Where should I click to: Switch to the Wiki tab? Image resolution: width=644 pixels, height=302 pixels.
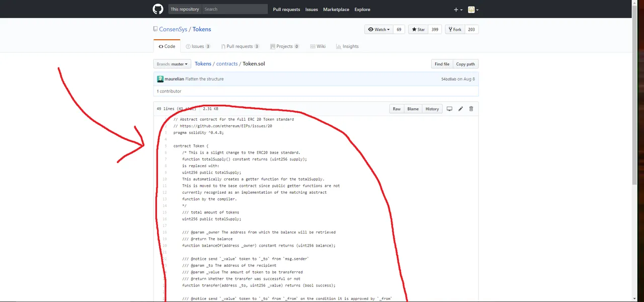[x=317, y=46]
